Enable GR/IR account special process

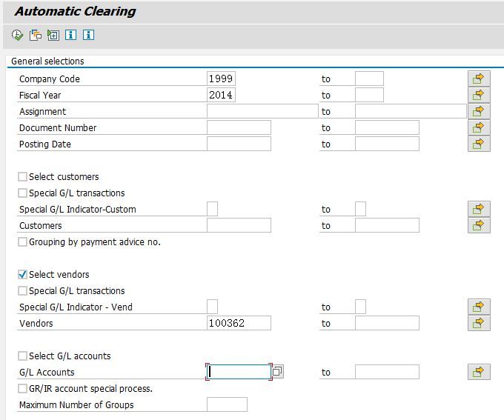pos(22,388)
